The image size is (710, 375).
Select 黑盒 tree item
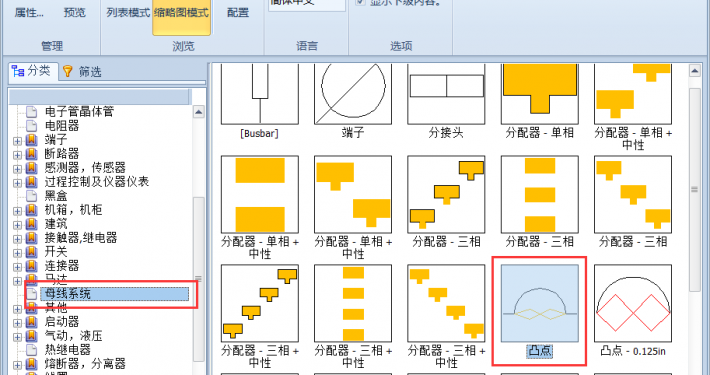click(x=56, y=196)
